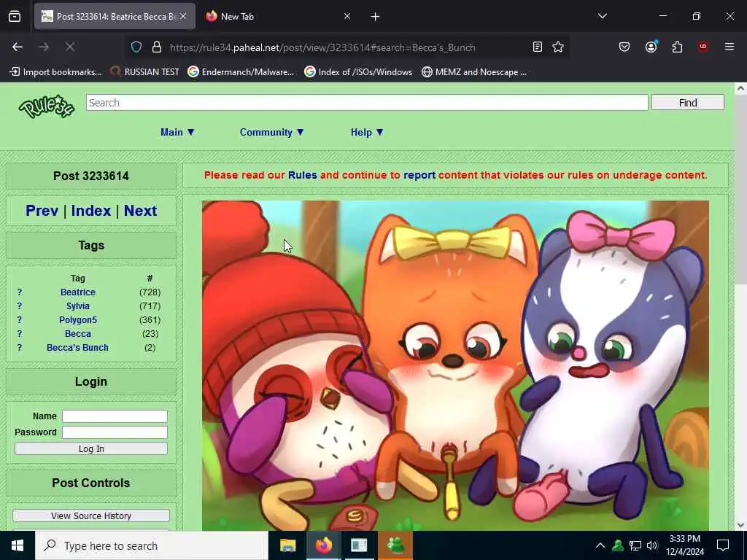Open the Rules link in the notice

(x=303, y=175)
